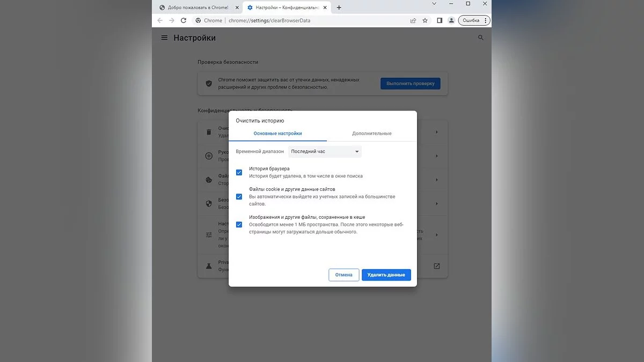The width and height of the screenshot is (644, 362).
Task: Click the Удалить данные button
Action: click(386, 275)
